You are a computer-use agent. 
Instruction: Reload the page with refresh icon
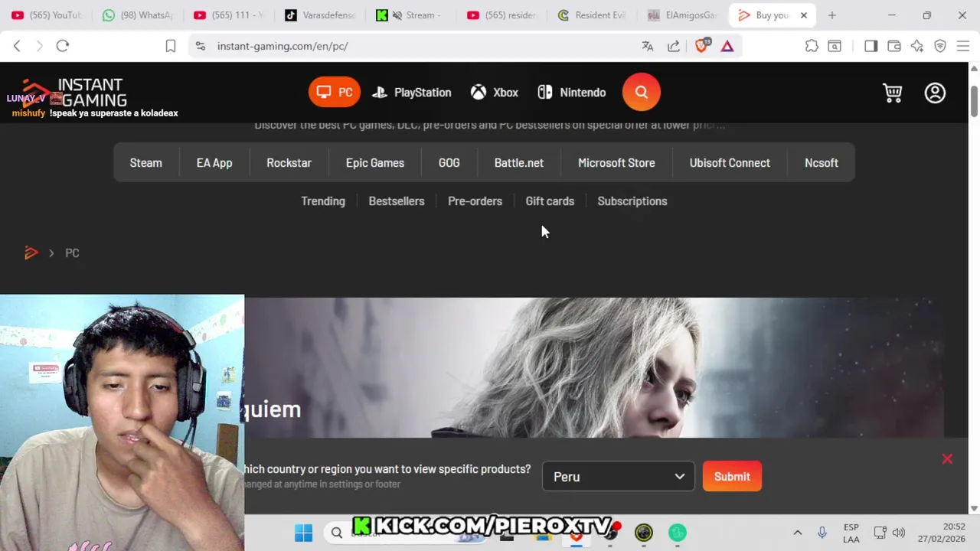(63, 46)
